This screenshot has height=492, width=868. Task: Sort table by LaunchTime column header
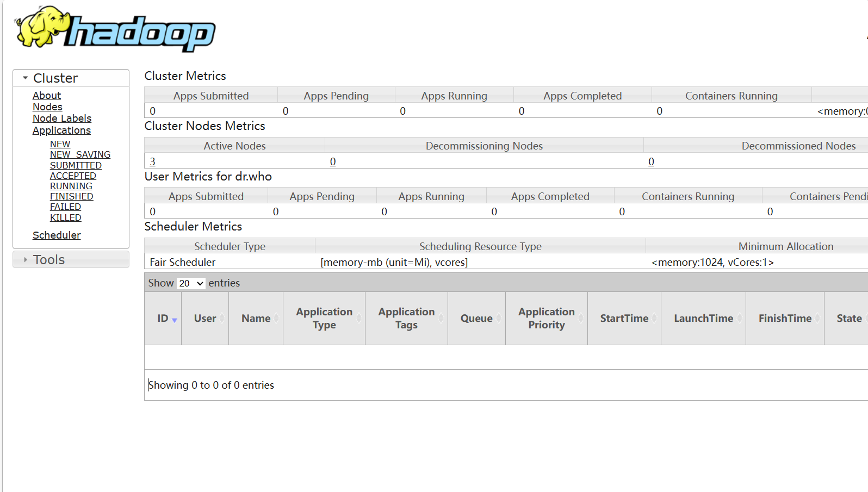click(x=703, y=319)
